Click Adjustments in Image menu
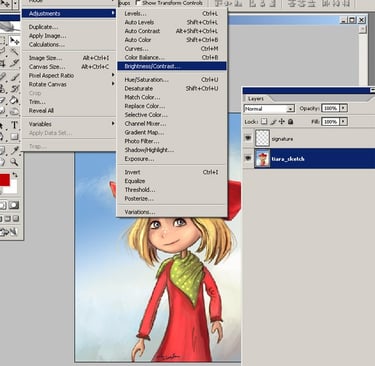 pos(69,13)
